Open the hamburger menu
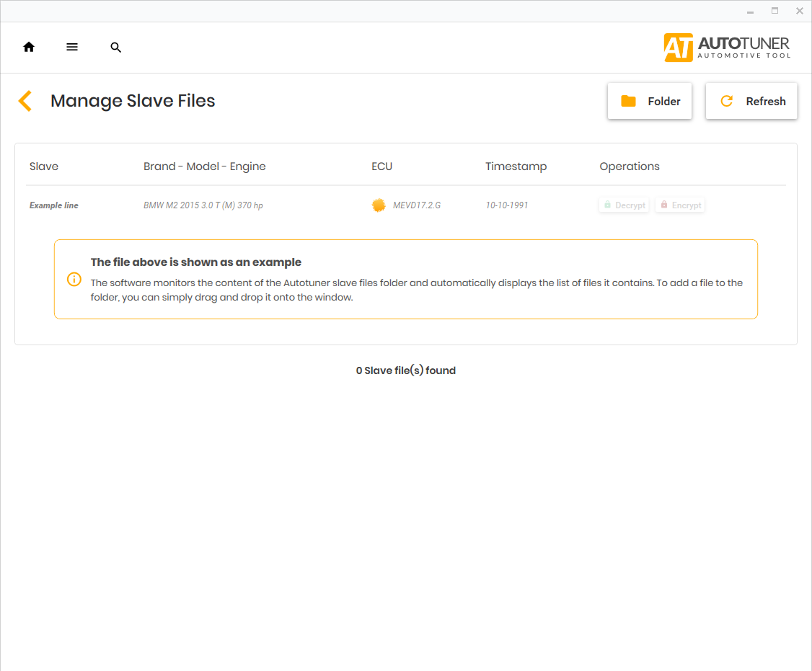The height and width of the screenshot is (671, 812). coord(72,48)
